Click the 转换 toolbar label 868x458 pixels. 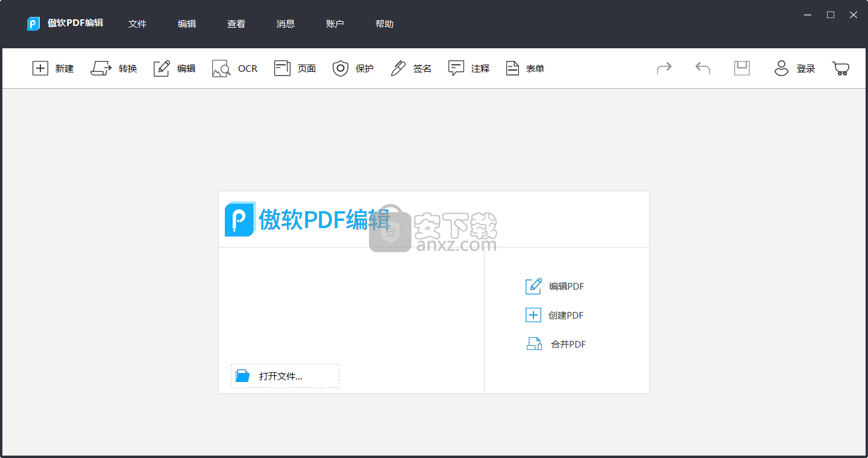point(128,69)
